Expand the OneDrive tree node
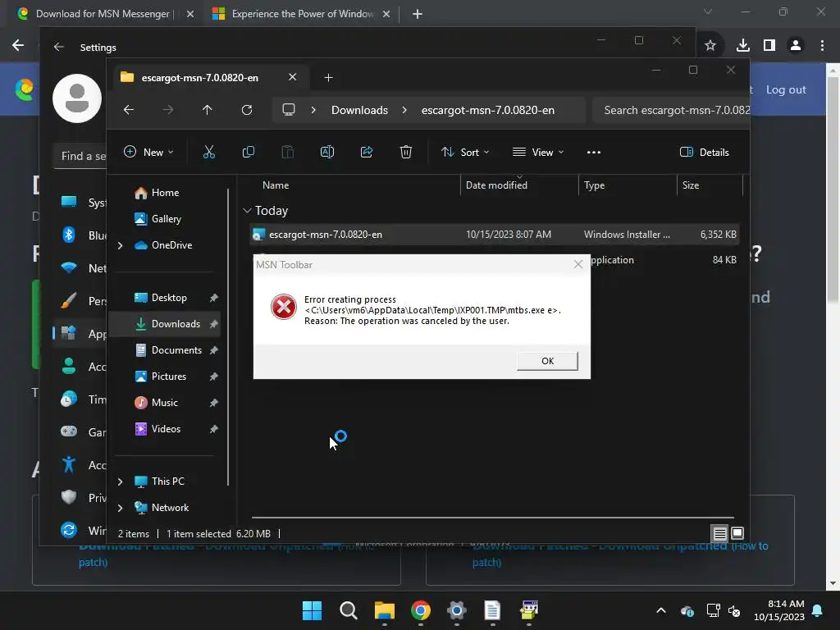The width and height of the screenshot is (840, 630). coord(120,245)
